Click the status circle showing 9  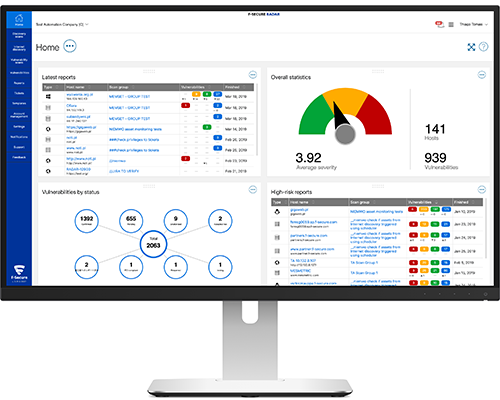(x=176, y=221)
